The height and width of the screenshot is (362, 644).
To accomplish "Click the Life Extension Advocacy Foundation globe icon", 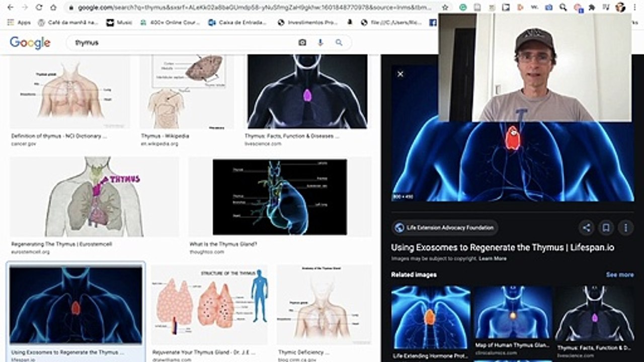I will tap(399, 228).
